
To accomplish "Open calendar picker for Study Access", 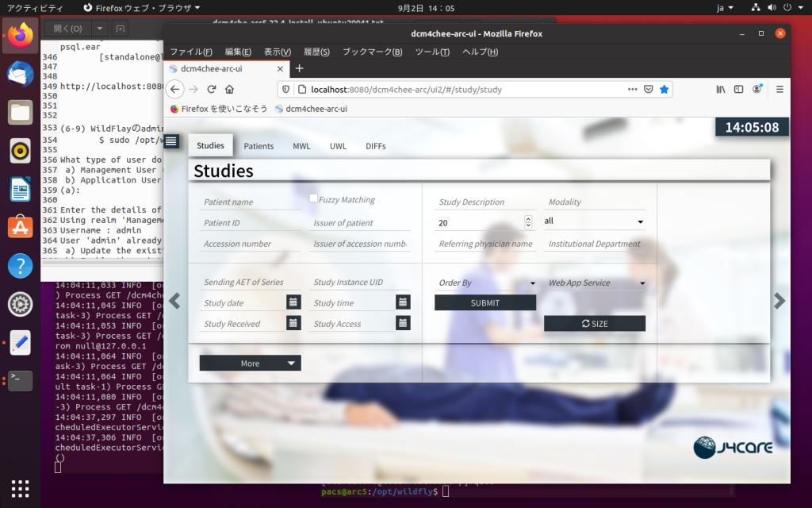I will tap(403, 323).
